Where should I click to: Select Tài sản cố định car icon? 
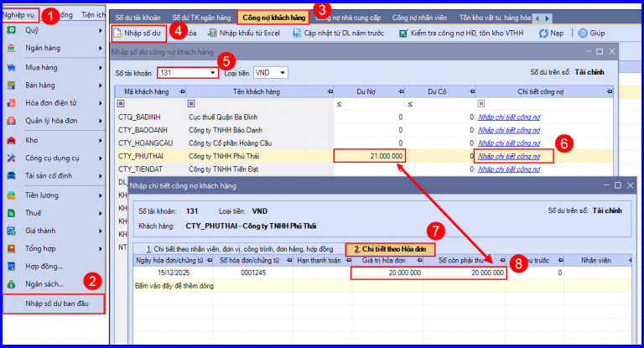point(11,176)
